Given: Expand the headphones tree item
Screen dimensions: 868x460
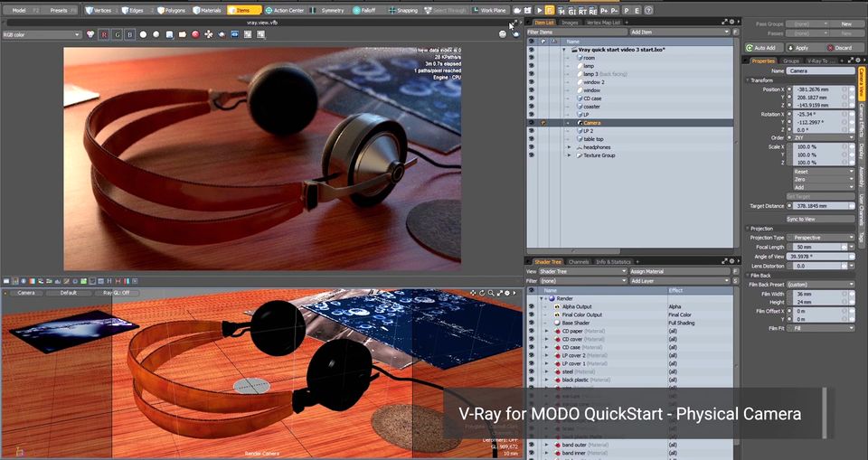Looking at the screenshot, I should (x=569, y=147).
